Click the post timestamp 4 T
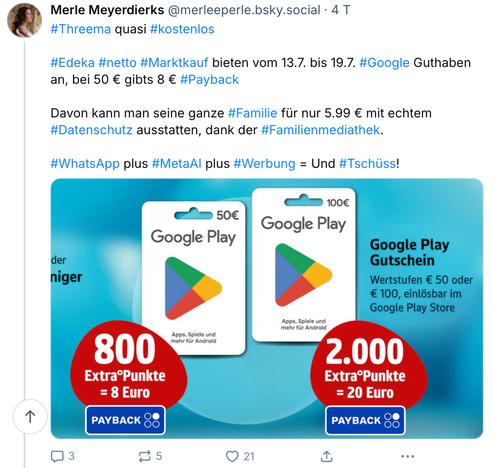Image resolution: width=493 pixels, height=468 pixels. pyautogui.click(x=340, y=10)
